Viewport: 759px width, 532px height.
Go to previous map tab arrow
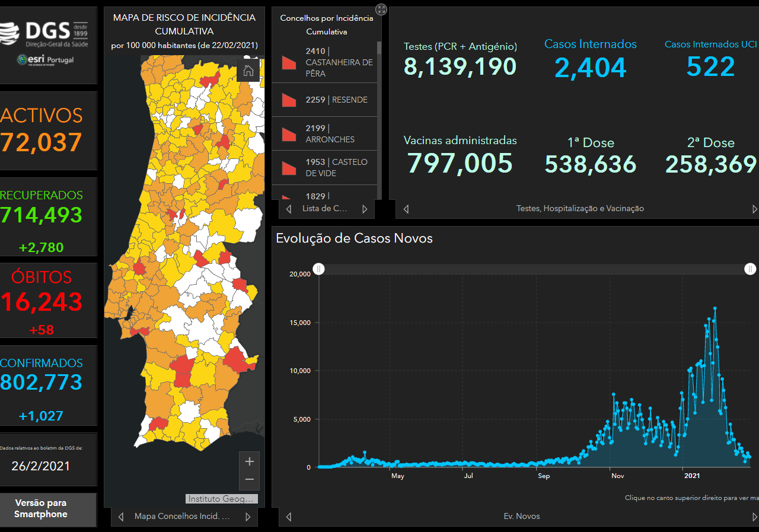[121, 517]
